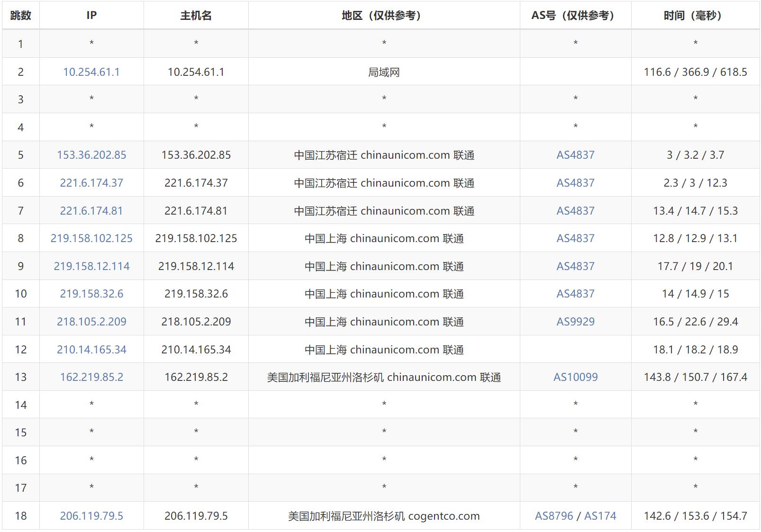Open IP link 153.36.202.85

coord(91,155)
